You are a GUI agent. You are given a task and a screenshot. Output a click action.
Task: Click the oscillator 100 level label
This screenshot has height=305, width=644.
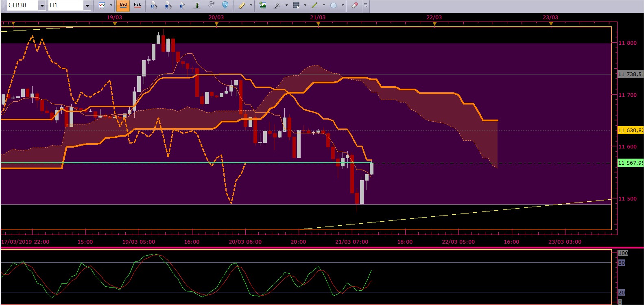[x=623, y=253]
